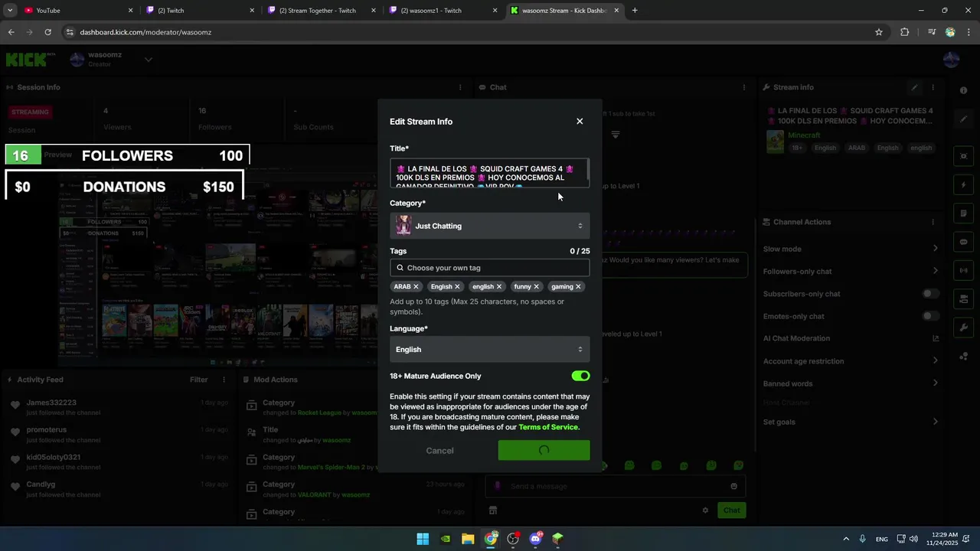The image size is (980, 551).
Task: Open Stream info panel options menu
Action: click(933, 87)
